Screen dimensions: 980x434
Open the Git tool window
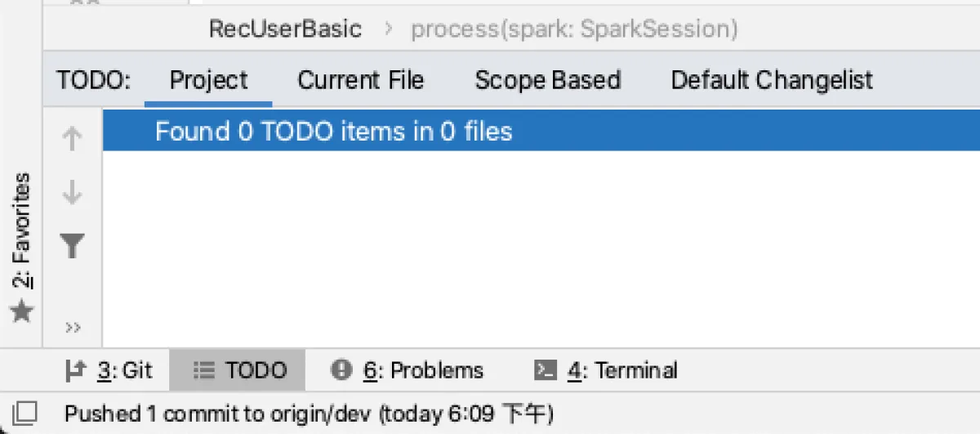109,370
